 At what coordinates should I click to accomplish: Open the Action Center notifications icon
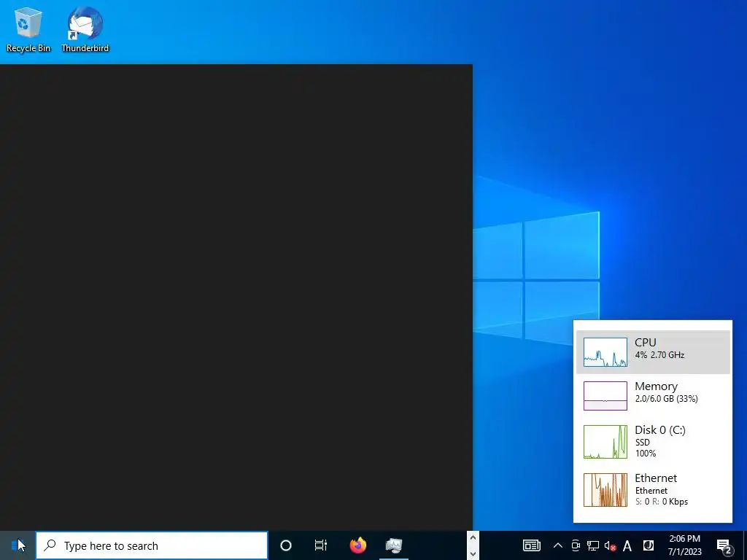(x=724, y=545)
